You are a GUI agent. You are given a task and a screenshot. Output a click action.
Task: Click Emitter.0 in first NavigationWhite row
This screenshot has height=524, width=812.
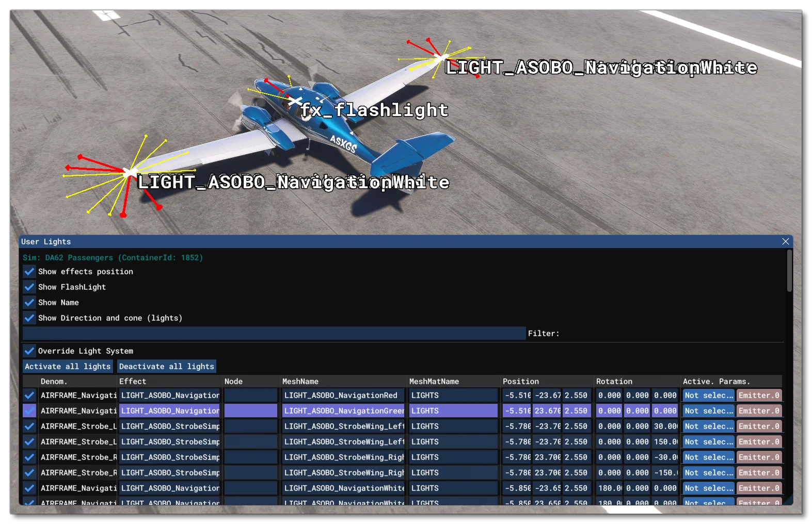pos(759,488)
